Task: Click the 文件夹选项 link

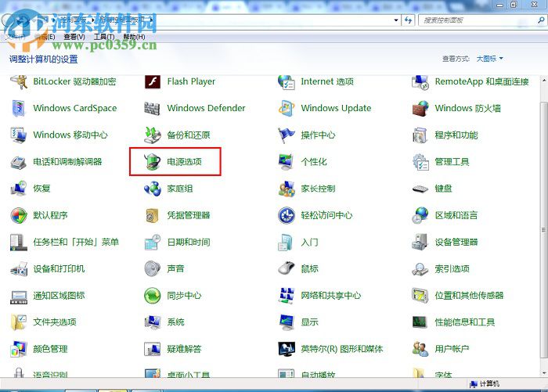Action: tap(55, 322)
